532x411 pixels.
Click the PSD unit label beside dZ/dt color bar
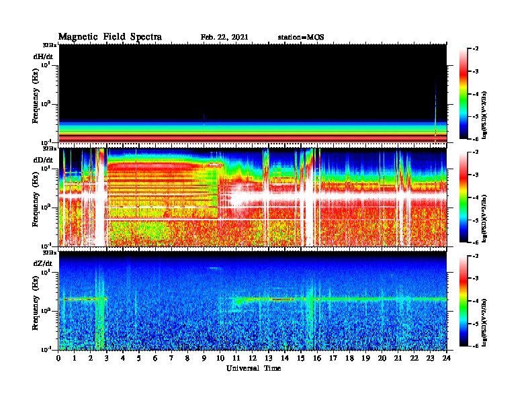[x=484, y=322]
